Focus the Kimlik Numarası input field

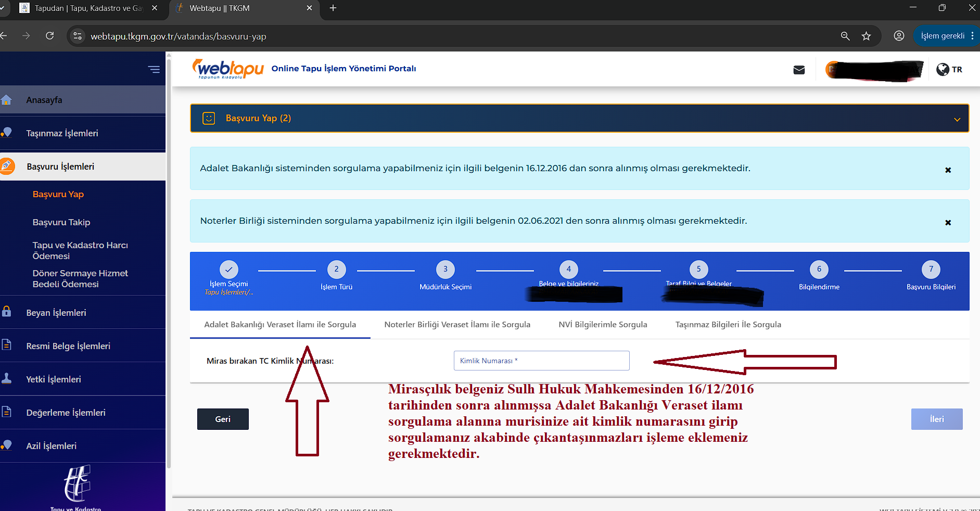(x=541, y=361)
